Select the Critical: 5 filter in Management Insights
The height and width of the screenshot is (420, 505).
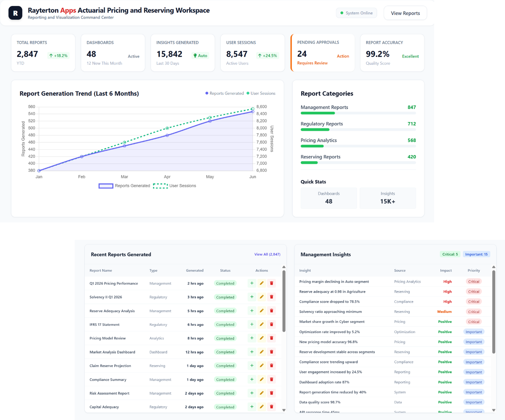point(450,254)
